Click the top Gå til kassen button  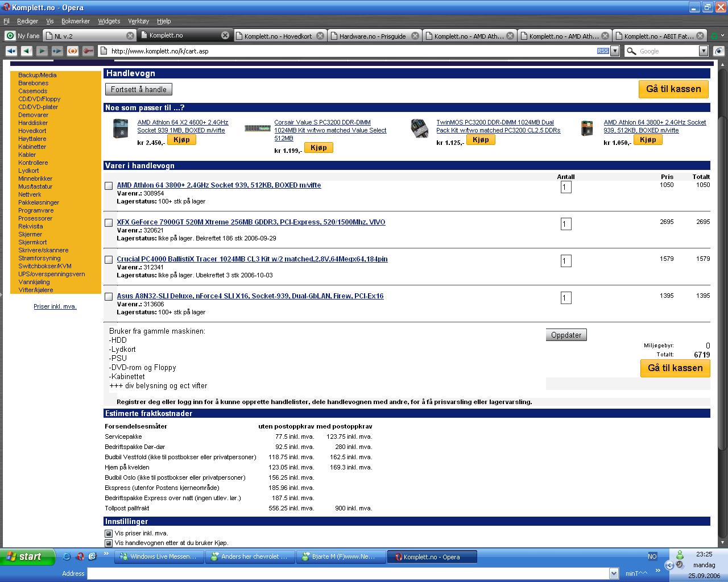point(673,89)
